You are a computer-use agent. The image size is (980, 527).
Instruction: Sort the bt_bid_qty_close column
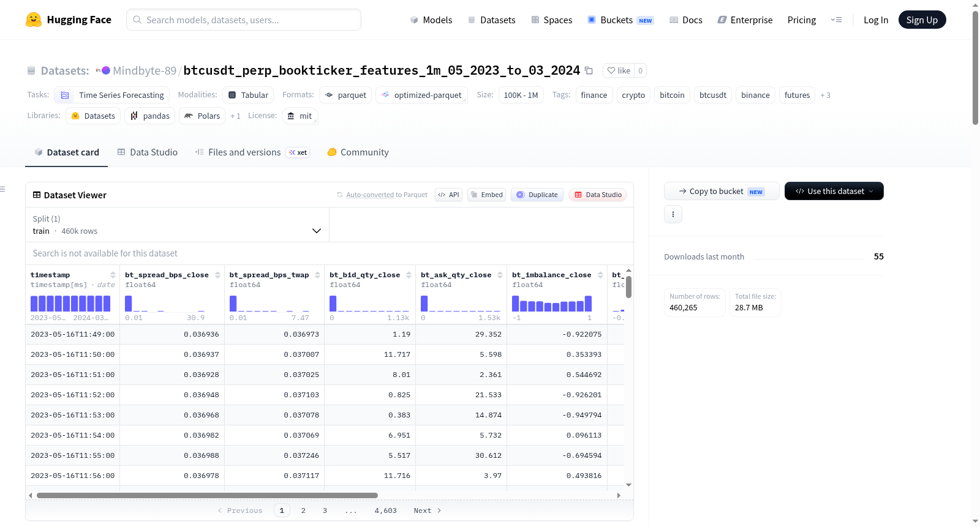coord(409,275)
